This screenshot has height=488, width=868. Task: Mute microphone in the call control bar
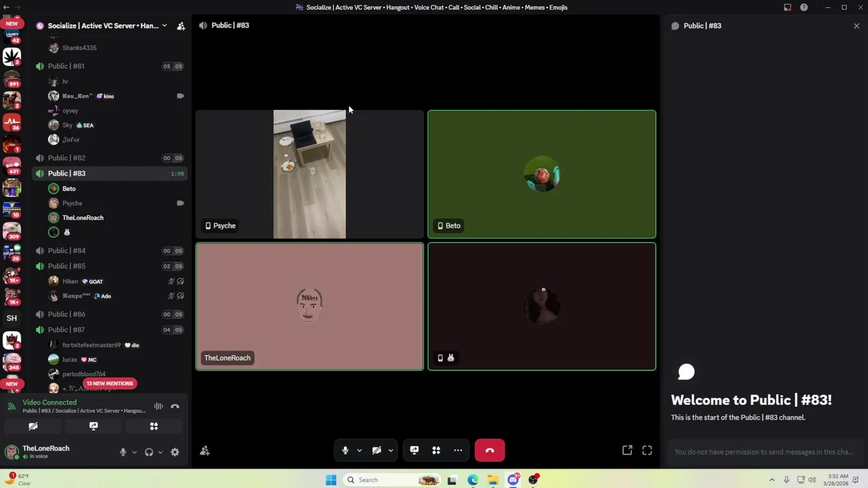click(345, 450)
